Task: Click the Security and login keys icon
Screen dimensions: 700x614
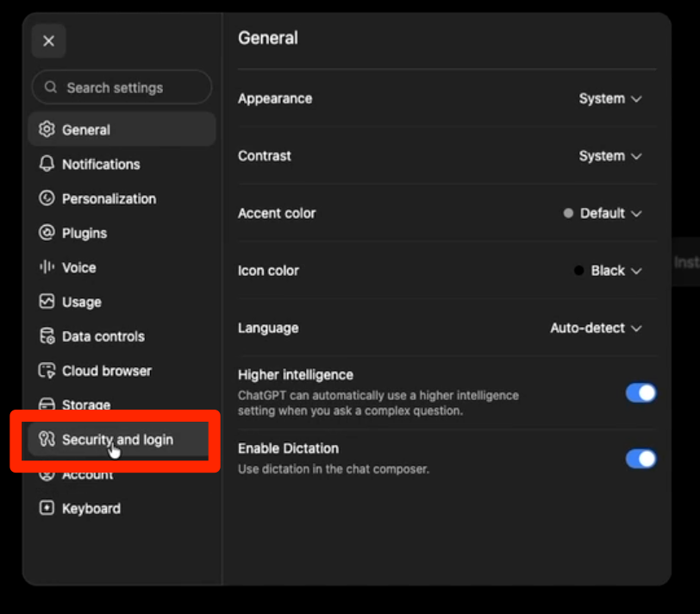Action: (47, 440)
